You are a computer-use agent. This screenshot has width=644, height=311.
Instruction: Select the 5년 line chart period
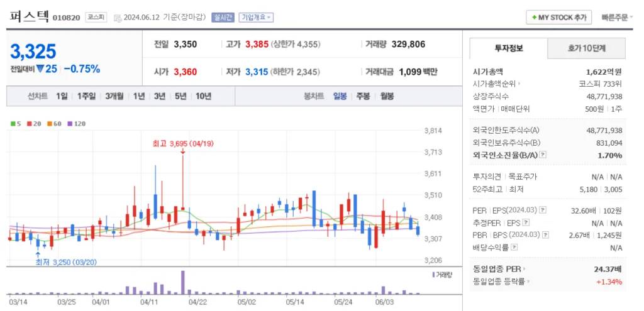(180, 96)
